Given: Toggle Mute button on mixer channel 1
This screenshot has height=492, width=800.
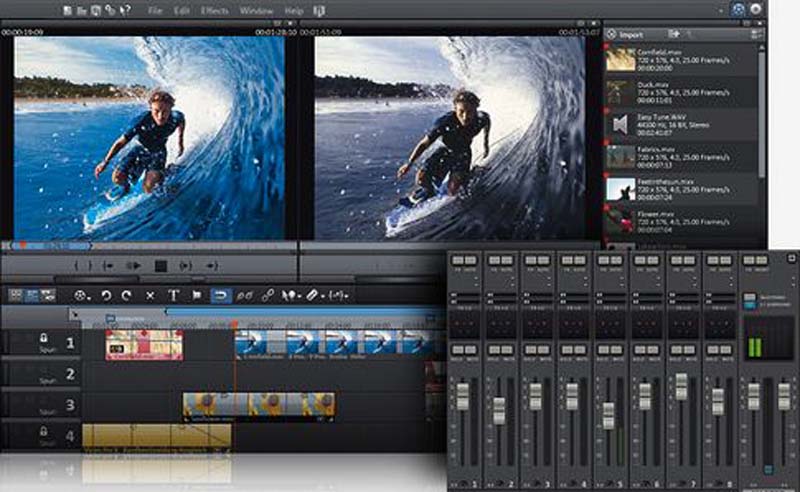Looking at the screenshot, I should click(x=472, y=350).
